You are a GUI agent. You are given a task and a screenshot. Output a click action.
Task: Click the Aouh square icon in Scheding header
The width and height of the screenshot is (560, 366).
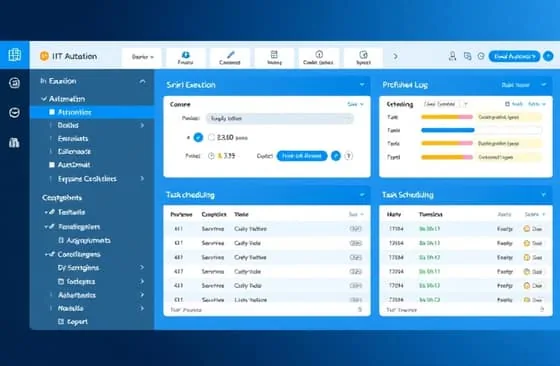click(x=507, y=104)
